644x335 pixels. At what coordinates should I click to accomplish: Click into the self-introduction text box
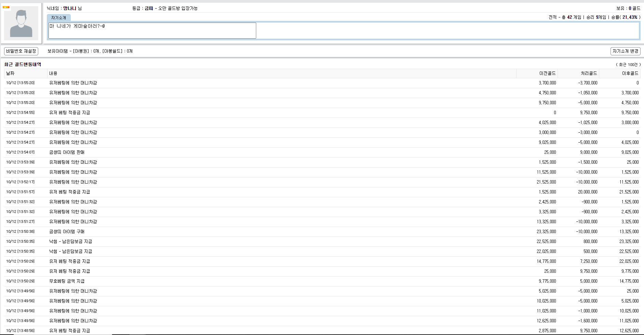pyautogui.click(x=152, y=31)
